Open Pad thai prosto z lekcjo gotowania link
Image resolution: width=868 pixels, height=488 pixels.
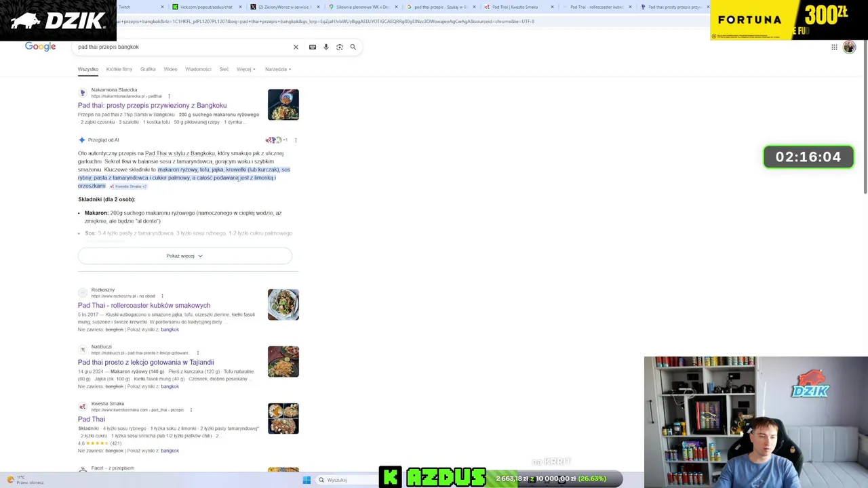(x=146, y=363)
